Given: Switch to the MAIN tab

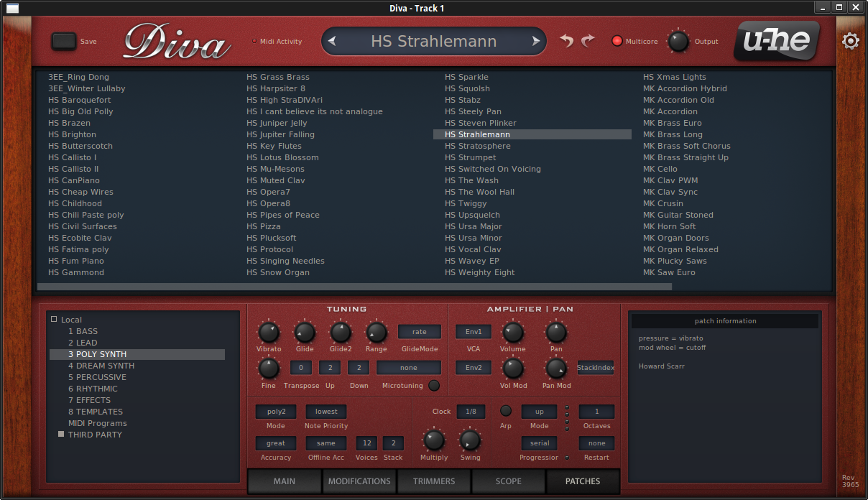Looking at the screenshot, I should (285, 481).
